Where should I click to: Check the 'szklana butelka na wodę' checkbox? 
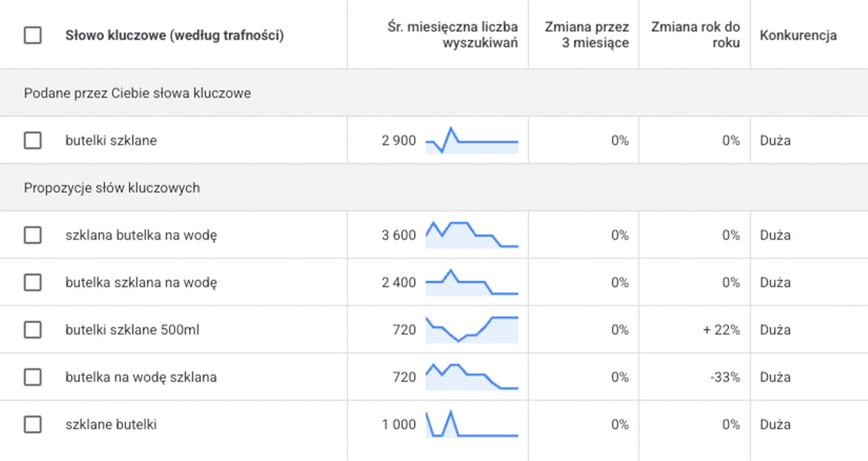point(33,235)
